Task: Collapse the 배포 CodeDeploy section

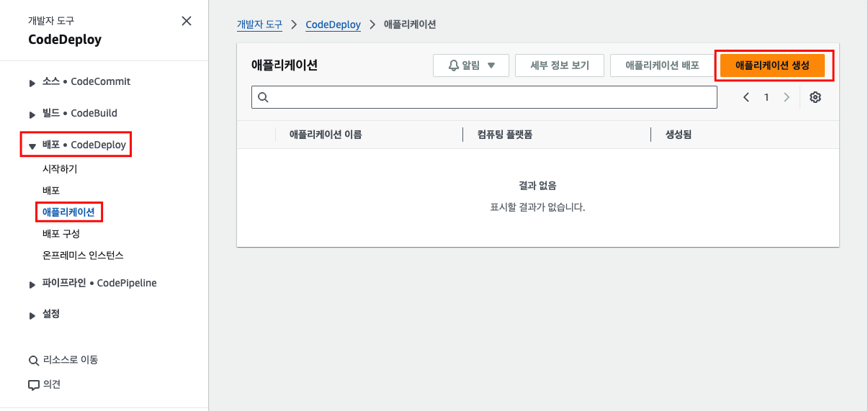Action: click(x=32, y=146)
